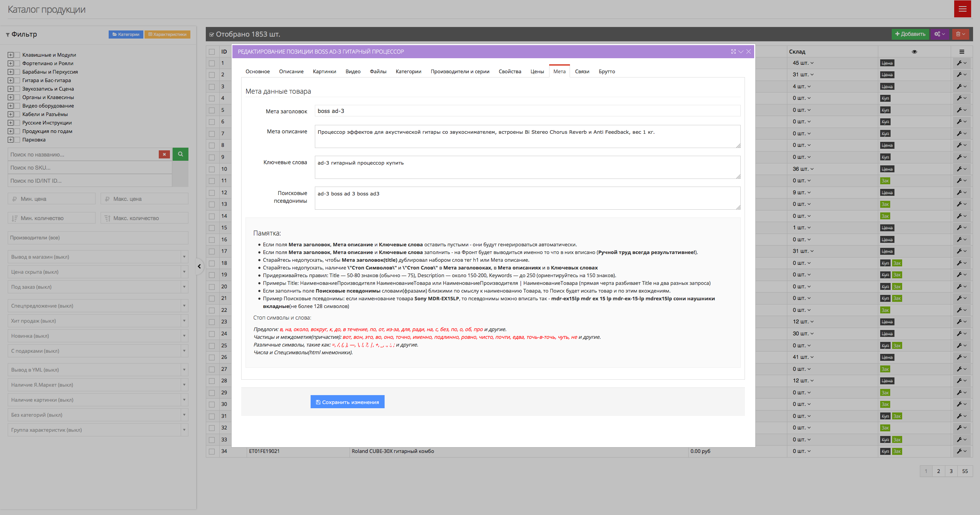
Task: Click the green name search magnifier button
Action: [x=180, y=154]
